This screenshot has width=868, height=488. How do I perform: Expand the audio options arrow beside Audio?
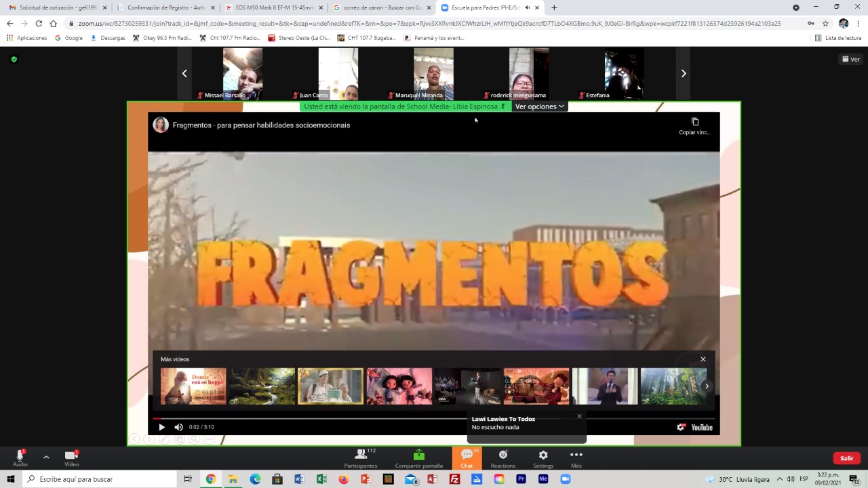click(x=46, y=457)
